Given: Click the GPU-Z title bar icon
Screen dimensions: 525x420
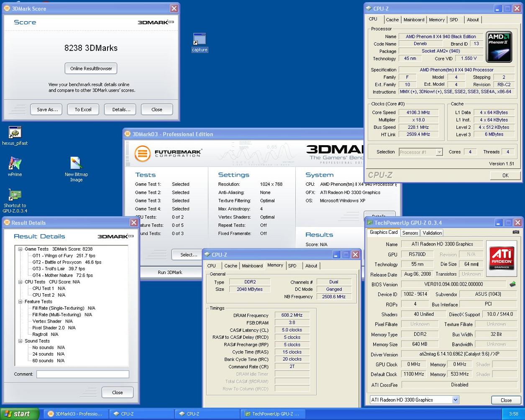Looking at the screenshot, I should tap(369, 223).
